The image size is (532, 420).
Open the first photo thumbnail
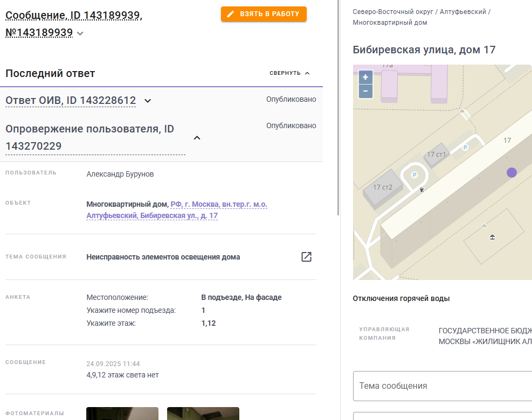[122, 414]
